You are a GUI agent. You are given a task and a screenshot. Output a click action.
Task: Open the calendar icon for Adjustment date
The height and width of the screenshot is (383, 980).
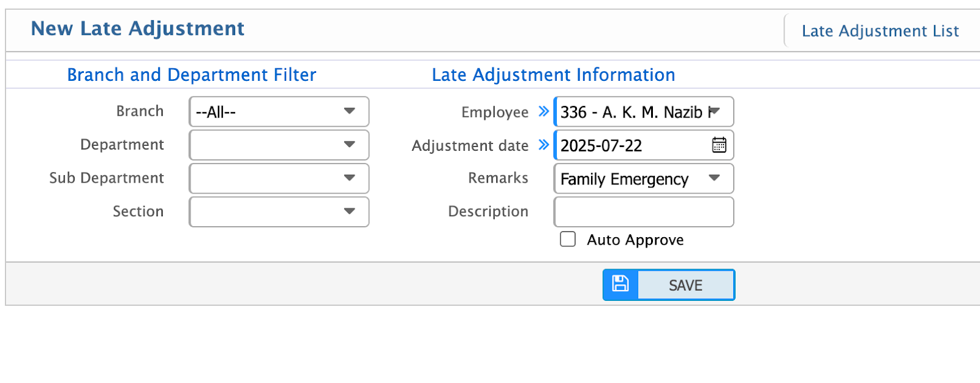point(720,145)
